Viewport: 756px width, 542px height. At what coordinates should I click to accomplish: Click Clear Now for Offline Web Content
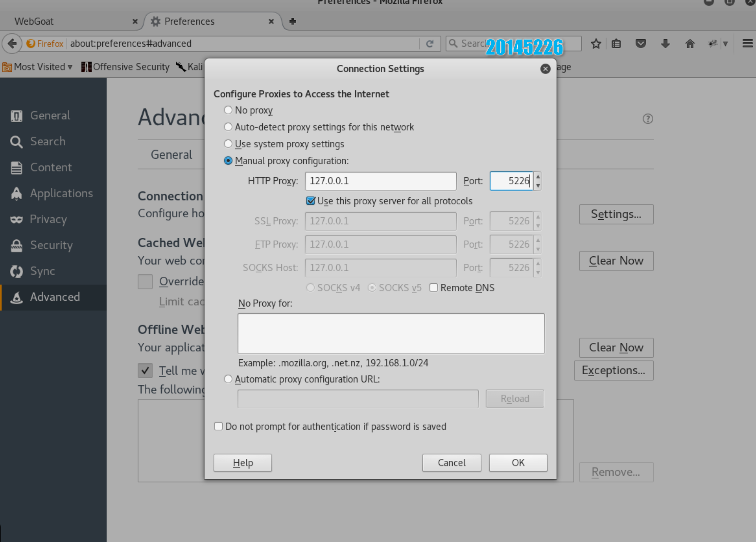point(616,348)
